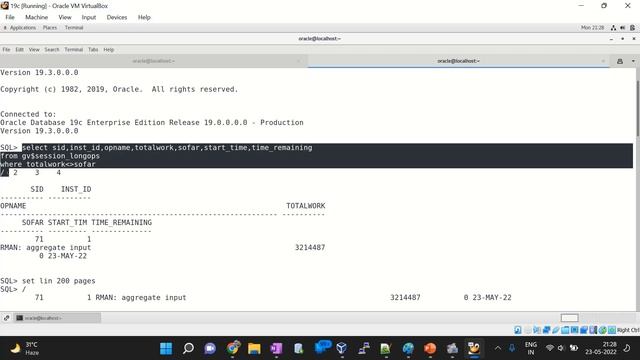Click the INST_ID column header
The height and width of the screenshot is (360, 640).
click(76, 189)
